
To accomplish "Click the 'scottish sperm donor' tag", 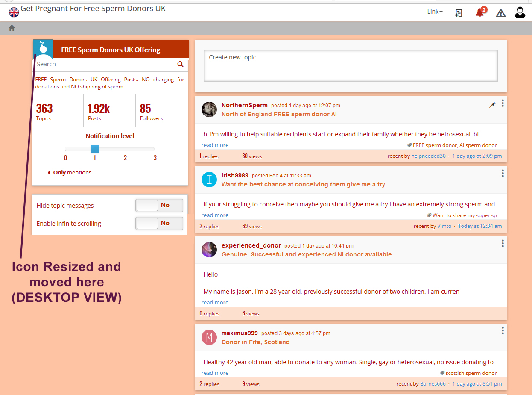I will (x=471, y=373).
